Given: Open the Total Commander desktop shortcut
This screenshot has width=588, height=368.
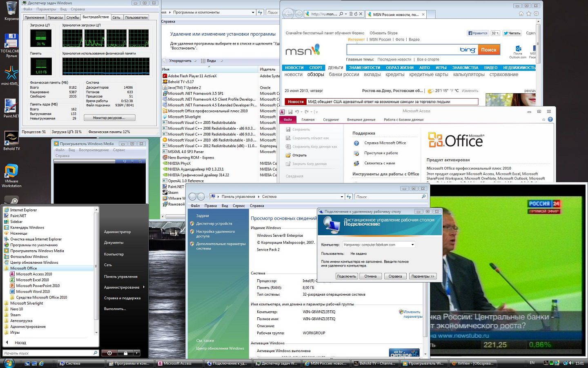Looking at the screenshot, I should 11,45.
